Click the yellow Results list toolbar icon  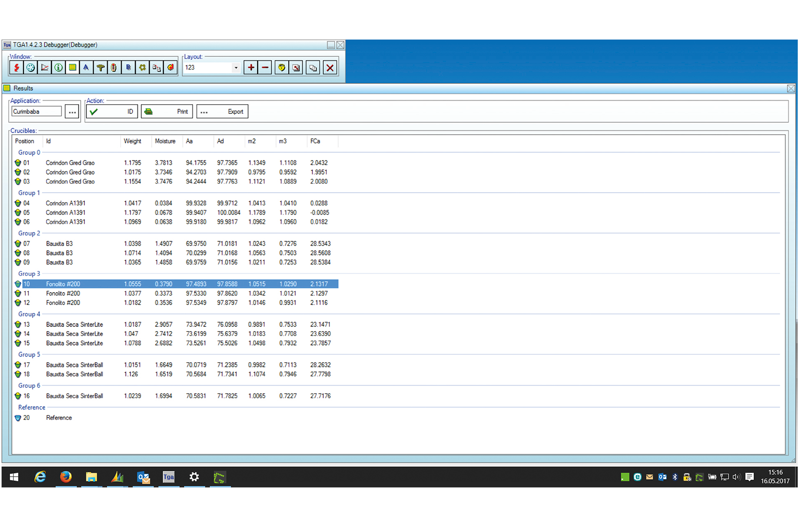tap(72, 67)
